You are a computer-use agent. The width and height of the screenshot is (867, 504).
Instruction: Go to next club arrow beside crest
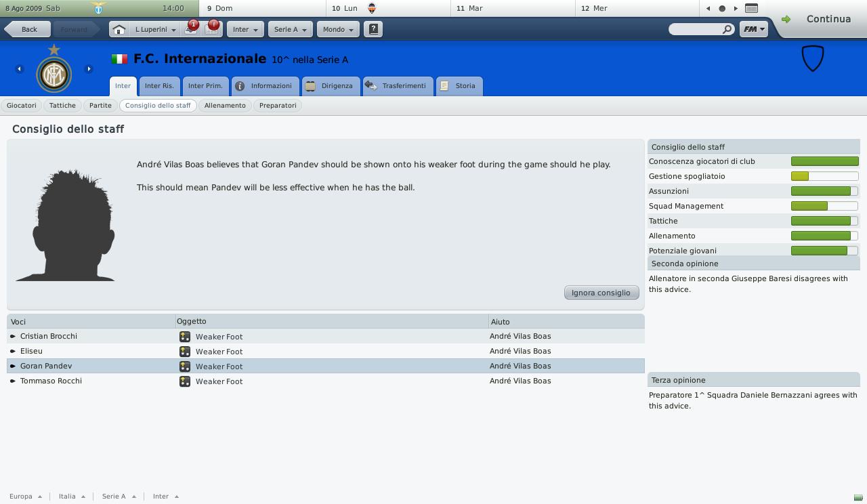(x=89, y=69)
